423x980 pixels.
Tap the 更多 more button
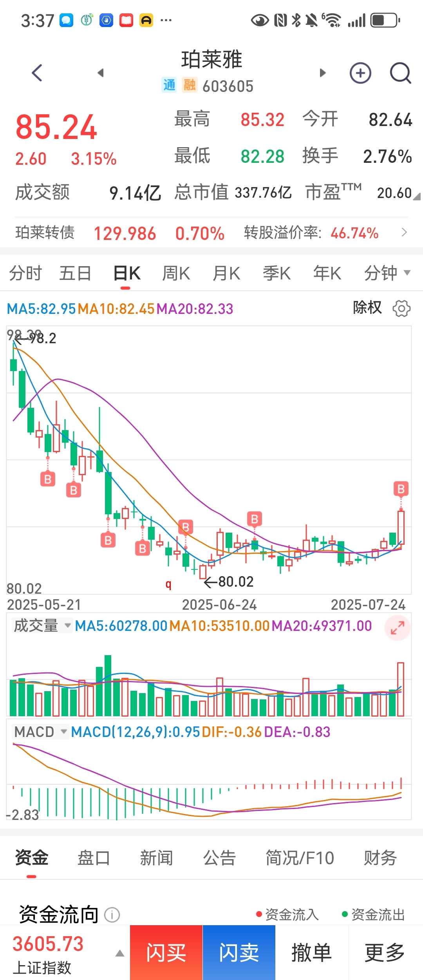coord(385,953)
